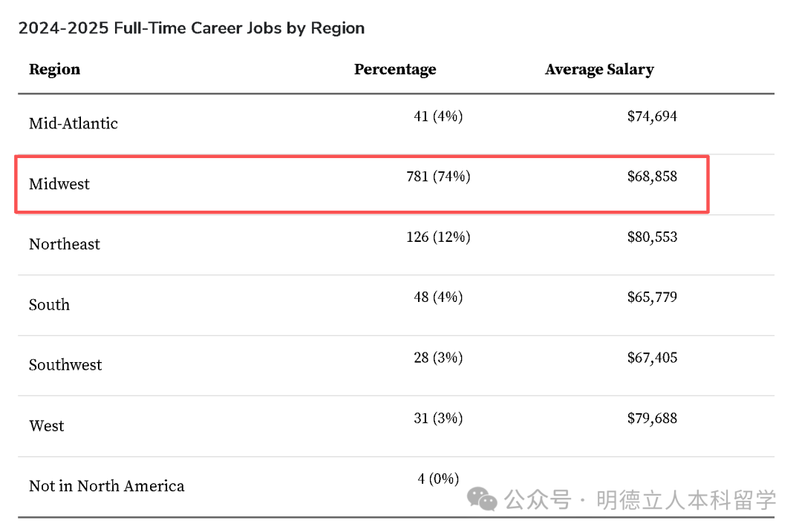Click the Region column header
Screen dimensions: 802x532
click(55, 70)
